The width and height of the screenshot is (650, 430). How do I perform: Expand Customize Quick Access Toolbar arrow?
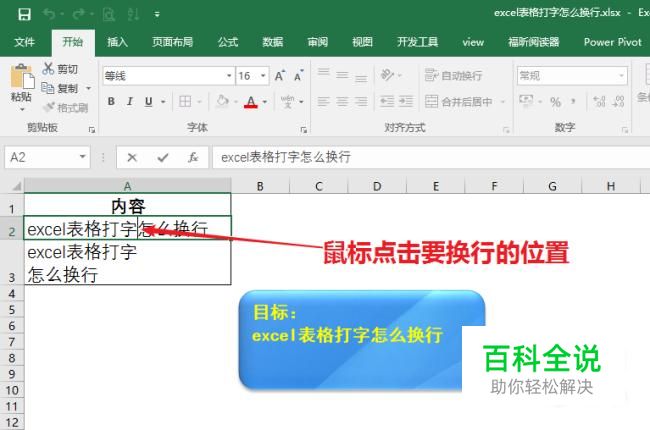[x=157, y=15]
